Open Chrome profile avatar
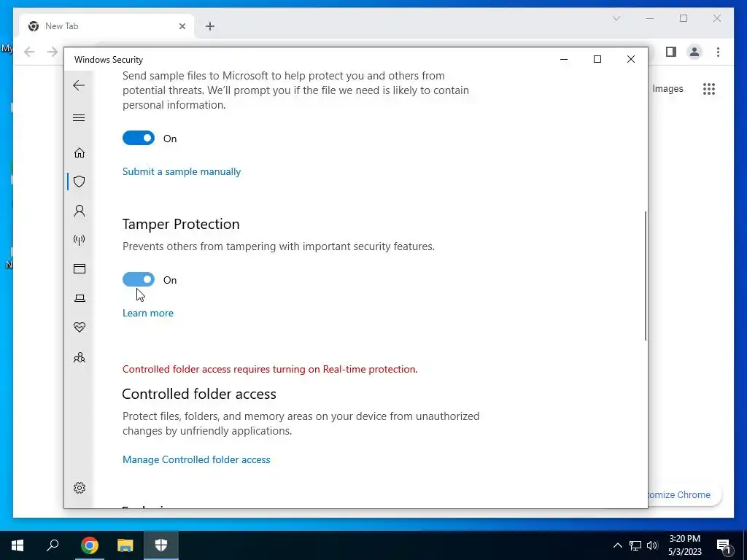Image resolution: width=747 pixels, height=560 pixels. pyautogui.click(x=694, y=52)
